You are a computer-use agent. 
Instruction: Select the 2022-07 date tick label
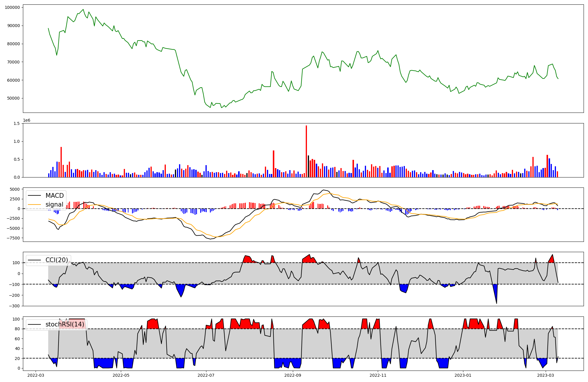[206, 375]
